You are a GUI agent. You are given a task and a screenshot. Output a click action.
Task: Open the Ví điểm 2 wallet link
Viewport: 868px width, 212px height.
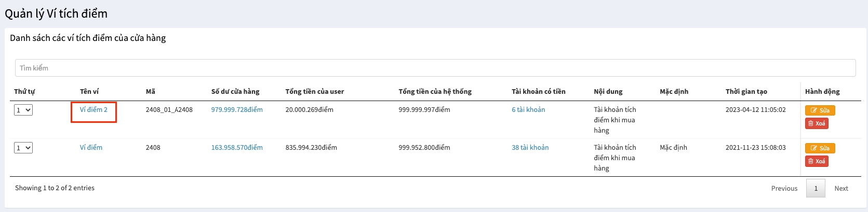pyautogui.click(x=94, y=110)
